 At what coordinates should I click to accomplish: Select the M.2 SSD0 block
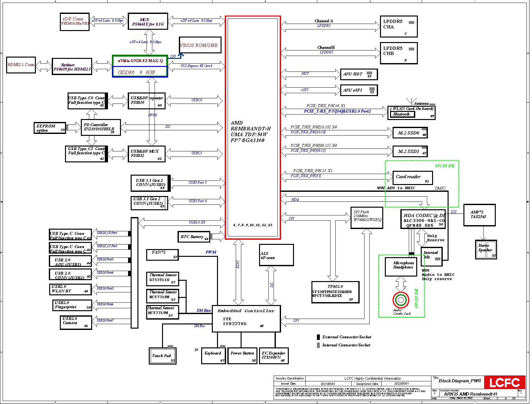tap(410, 133)
